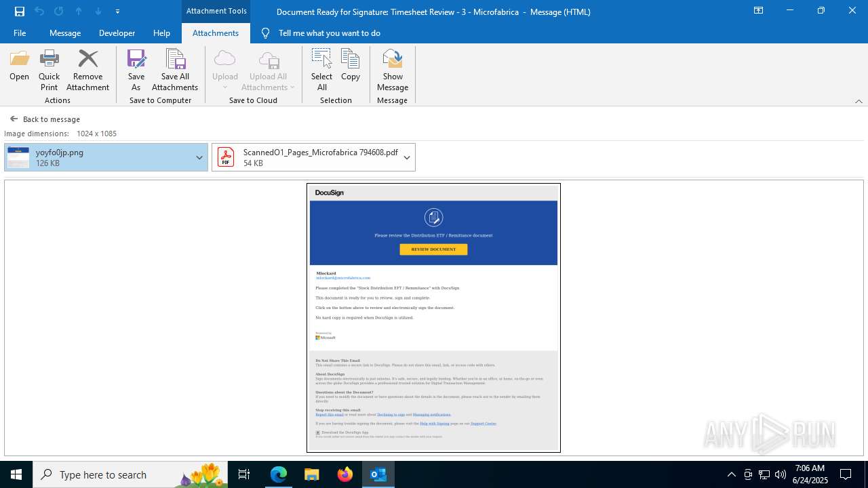
Task: Click Select All in Selection group
Action: point(322,70)
